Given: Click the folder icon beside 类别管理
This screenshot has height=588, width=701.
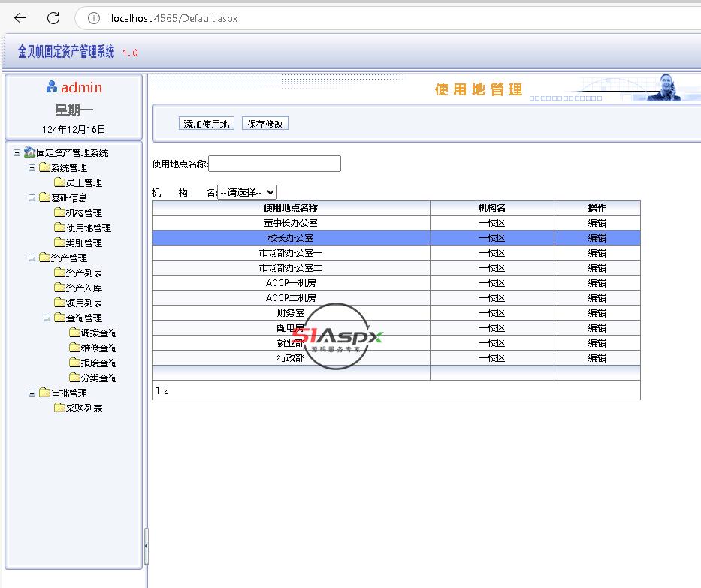Looking at the screenshot, I should [x=59, y=243].
